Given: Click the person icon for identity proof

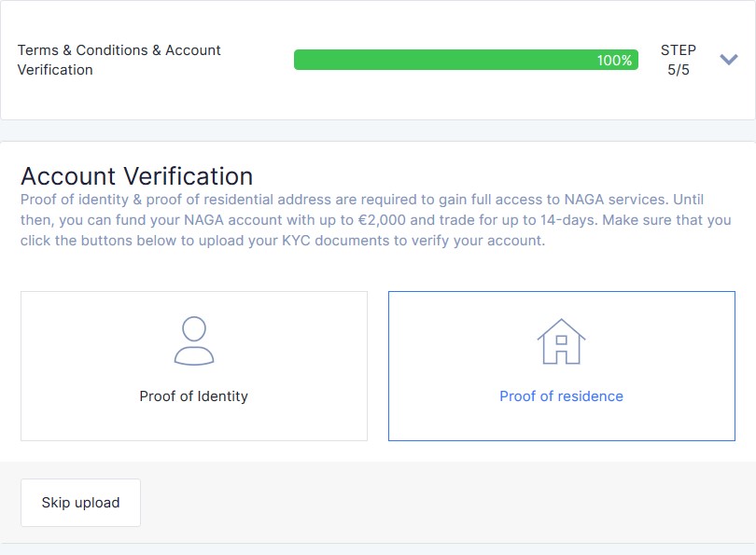Looking at the screenshot, I should (x=194, y=340).
